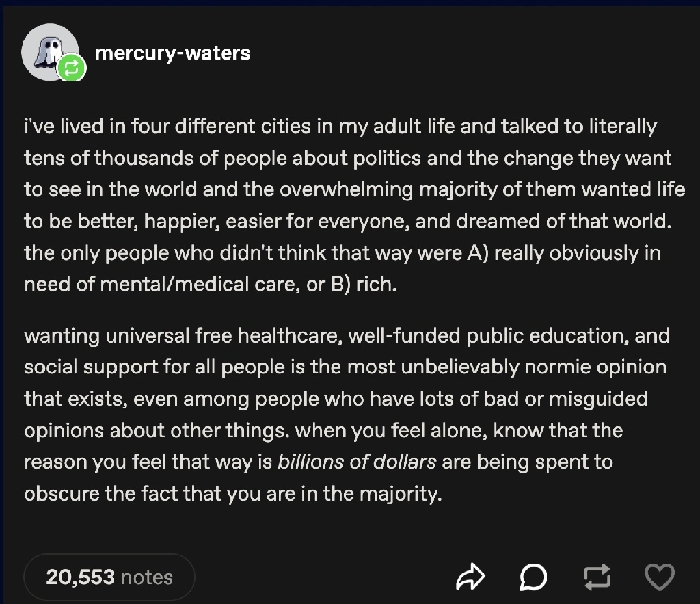
Task: Open the ghost avatar profile picture
Action: click(x=50, y=52)
